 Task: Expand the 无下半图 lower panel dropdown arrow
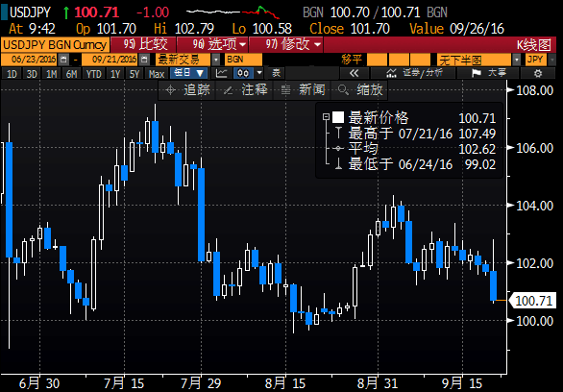tap(516, 60)
